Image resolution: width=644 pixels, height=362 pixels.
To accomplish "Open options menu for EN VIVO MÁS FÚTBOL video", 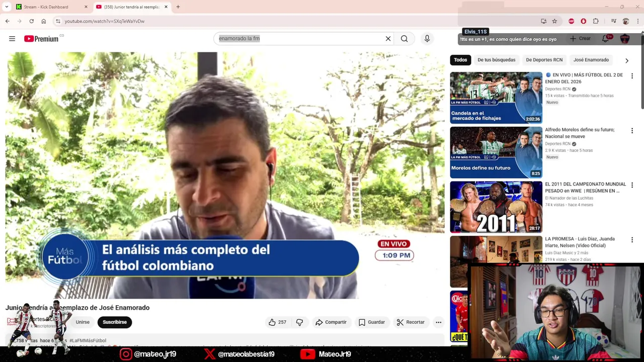I will pyautogui.click(x=632, y=76).
